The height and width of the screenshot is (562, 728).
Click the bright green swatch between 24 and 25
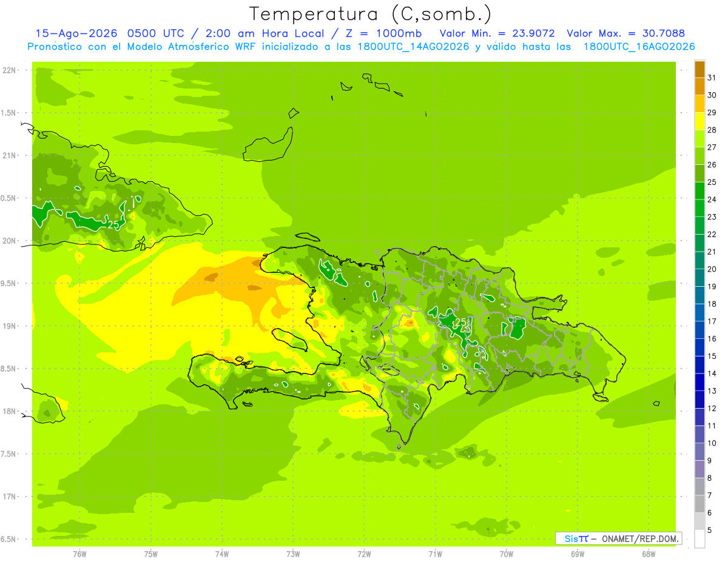[699, 191]
